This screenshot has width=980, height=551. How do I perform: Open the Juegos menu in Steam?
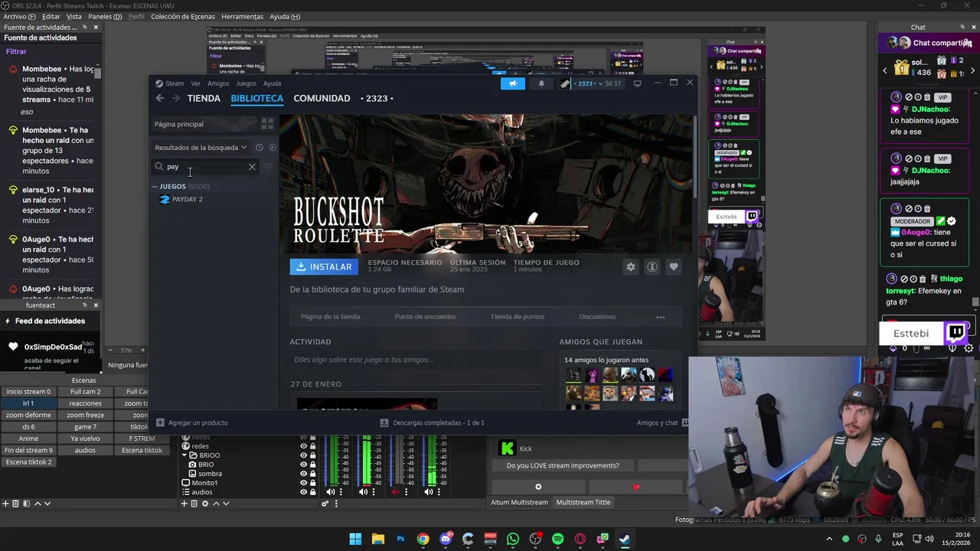coord(246,83)
